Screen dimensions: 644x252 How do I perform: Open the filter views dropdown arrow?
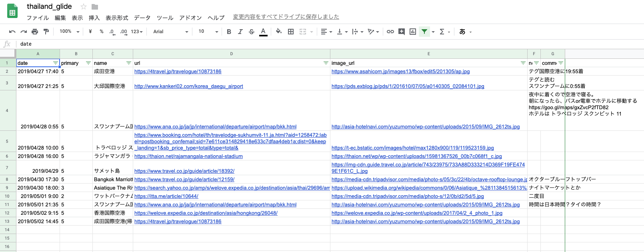tap(433, 32)
